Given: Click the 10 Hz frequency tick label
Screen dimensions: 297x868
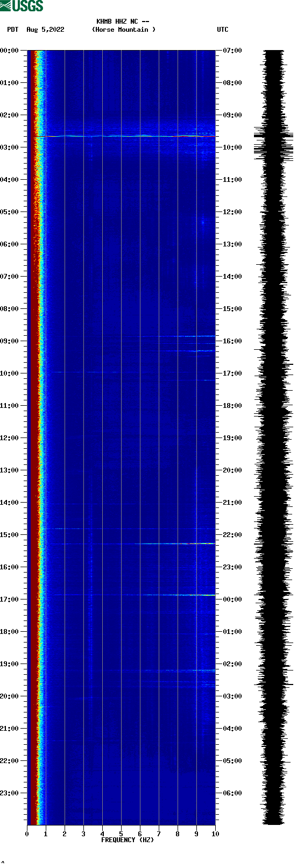Looking at the screenshot, I should pos(215,834).
